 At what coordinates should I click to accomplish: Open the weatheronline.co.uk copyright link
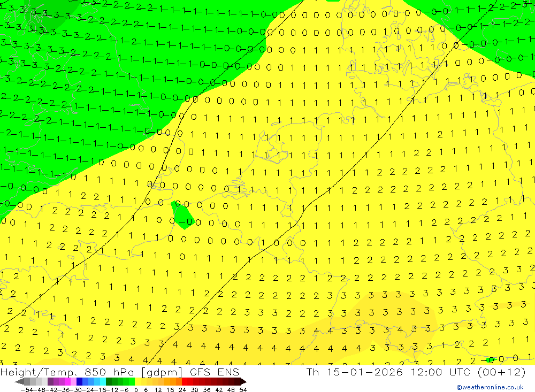pos(490,387)
